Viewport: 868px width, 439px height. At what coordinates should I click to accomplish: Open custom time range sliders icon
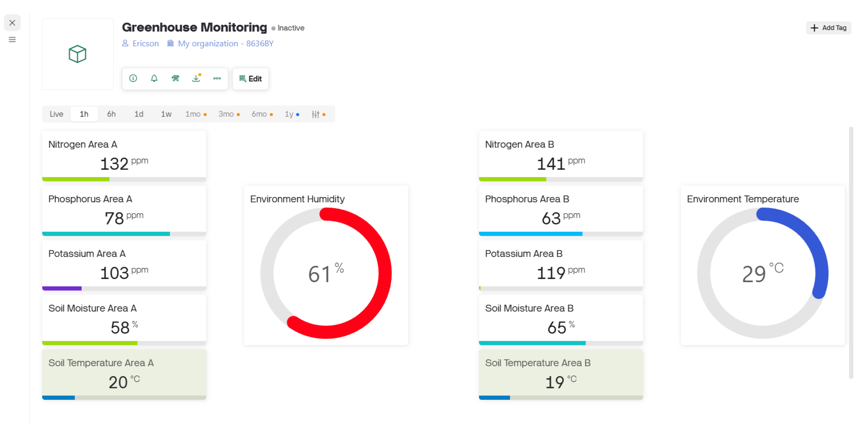(316, 114)
